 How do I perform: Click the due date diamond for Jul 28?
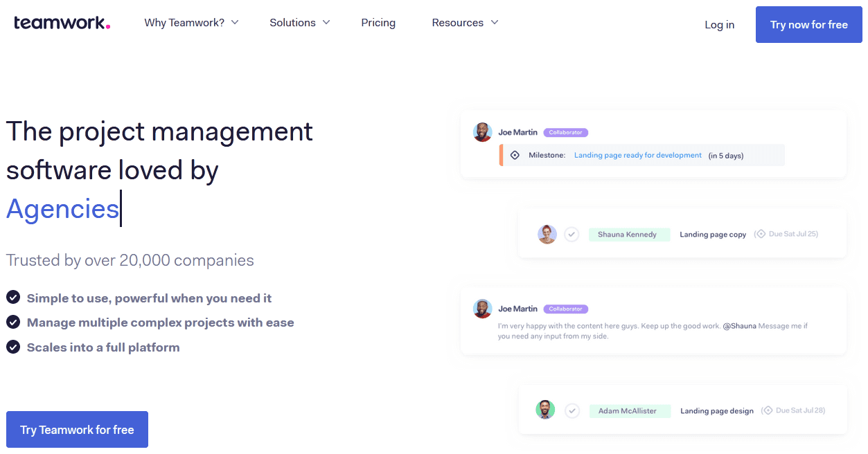click(x=769, y=410)
